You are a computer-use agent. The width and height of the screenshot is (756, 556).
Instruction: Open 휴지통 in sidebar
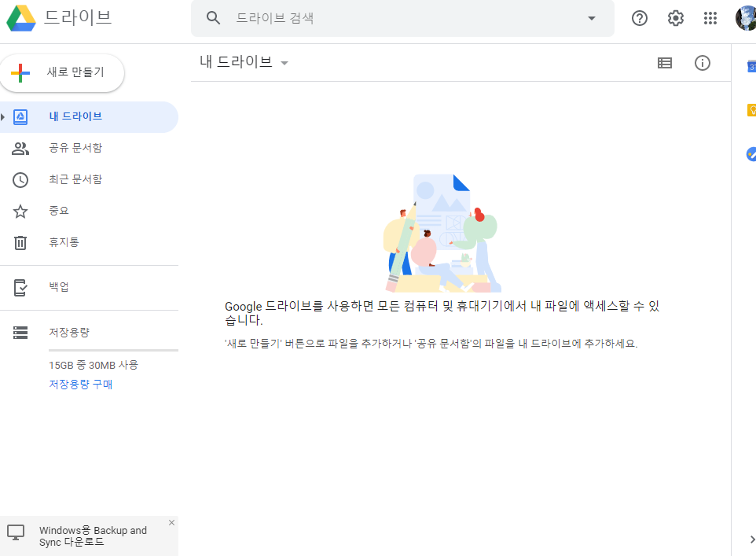coord(90,242)
